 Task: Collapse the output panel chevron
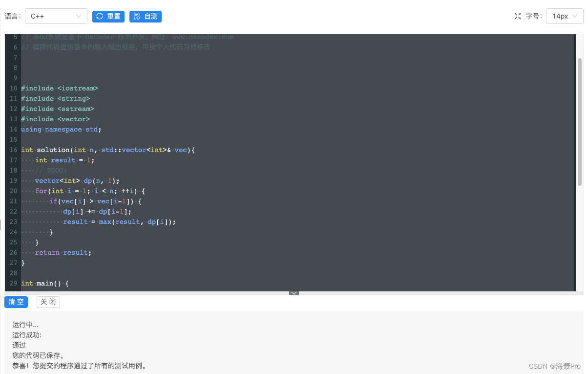[294, 293]
